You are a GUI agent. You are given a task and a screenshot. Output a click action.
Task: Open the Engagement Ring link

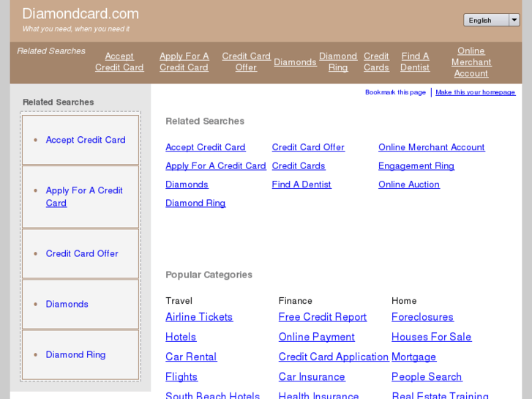(x=416, y=166)
